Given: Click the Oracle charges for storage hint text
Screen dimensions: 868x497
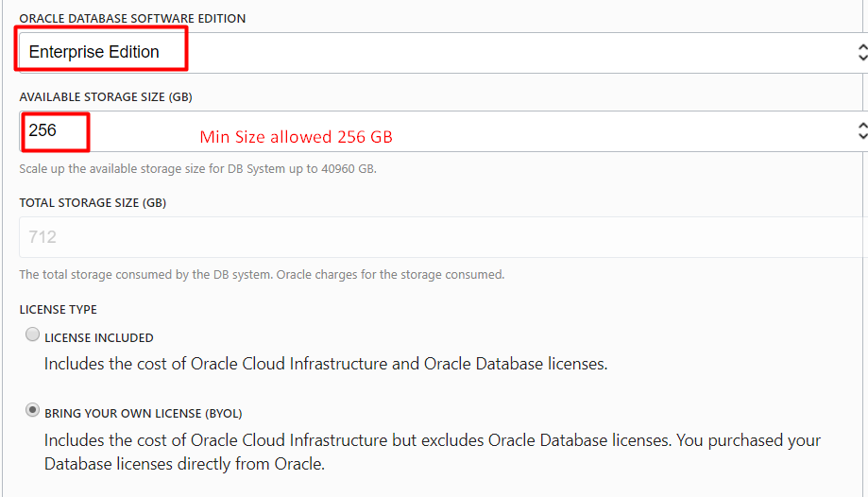Looking at the screenshot, I should (262, 275).
